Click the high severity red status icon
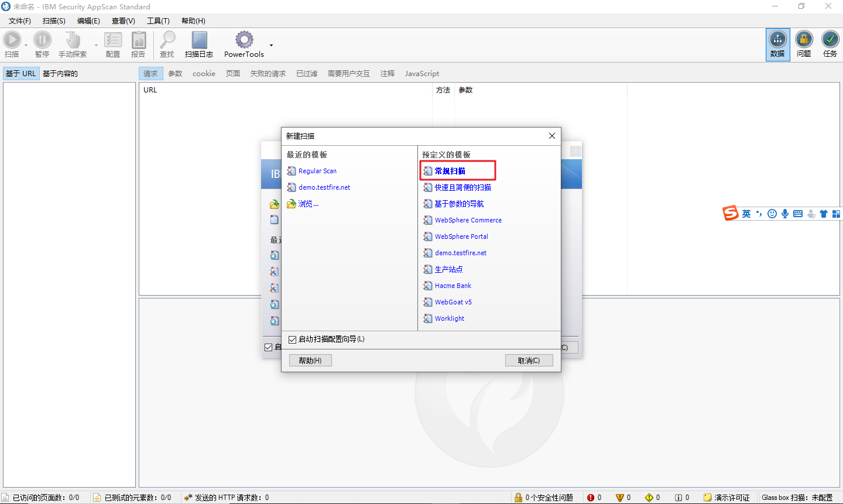Viewport: 843px width, 504px height. point(591,498)
